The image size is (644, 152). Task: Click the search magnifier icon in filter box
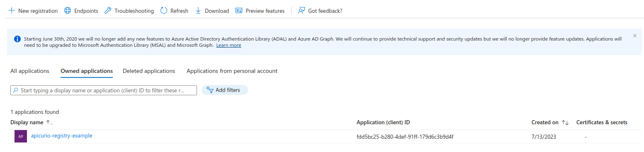coord(15,90)
